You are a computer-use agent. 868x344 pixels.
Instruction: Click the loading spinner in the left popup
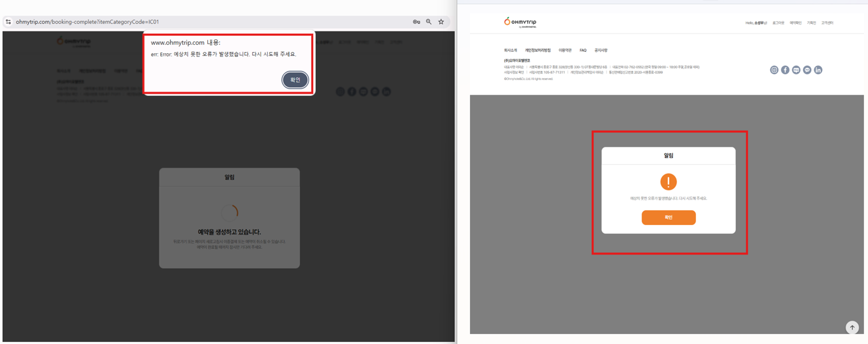click(230, 213)
